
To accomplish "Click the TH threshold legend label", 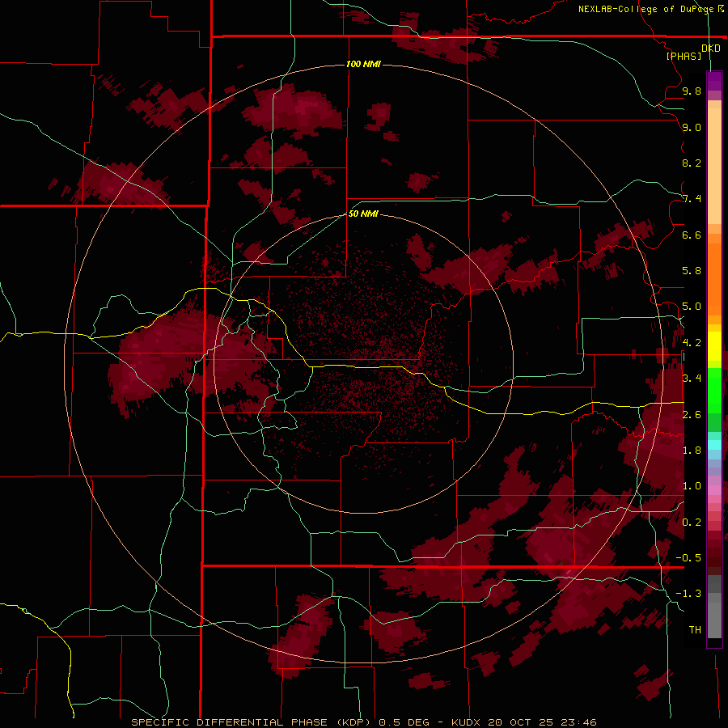I will (x=695, y=630).
